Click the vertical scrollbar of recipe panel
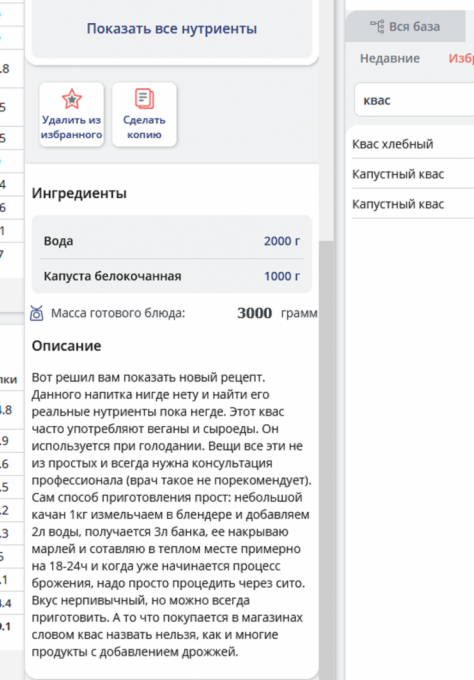This screenshot has height=680, width=474. pyautogui.click(x=326, y=460)
